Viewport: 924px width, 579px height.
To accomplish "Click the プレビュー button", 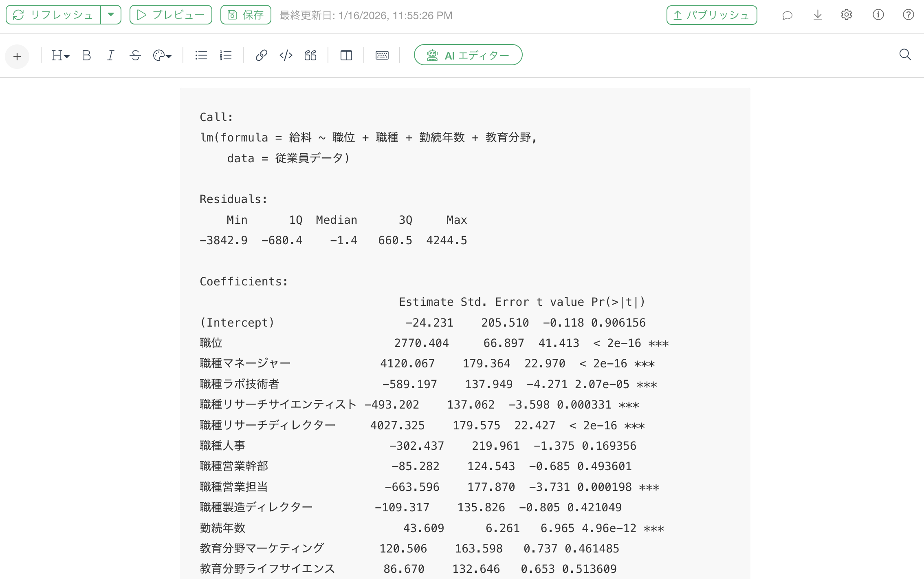I will (x=171, y=15).
